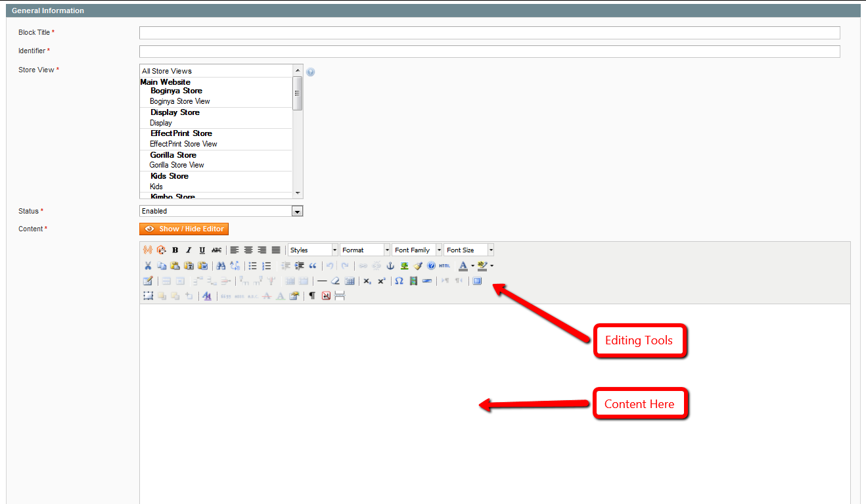
Task: Click the Undo icon
Action: pos(330,265)
